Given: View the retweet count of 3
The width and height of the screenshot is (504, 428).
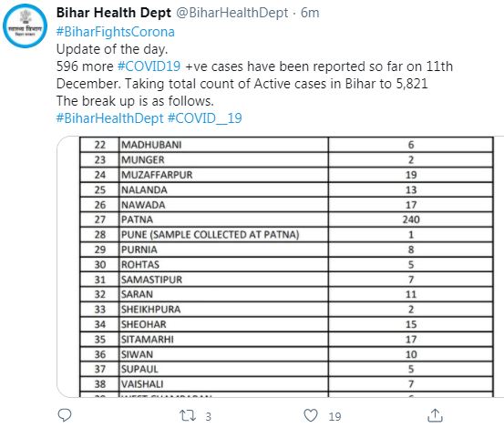Looking at the screenshot, I should [209, 416].
